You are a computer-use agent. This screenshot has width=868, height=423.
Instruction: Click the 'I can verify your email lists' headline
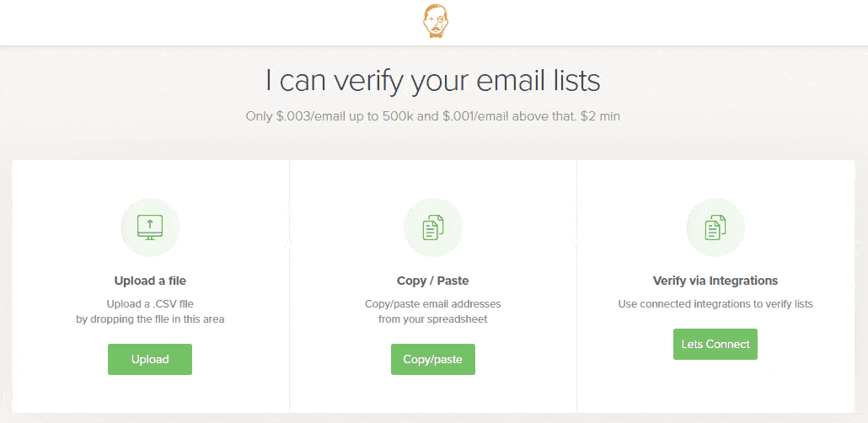coord(433,81)
